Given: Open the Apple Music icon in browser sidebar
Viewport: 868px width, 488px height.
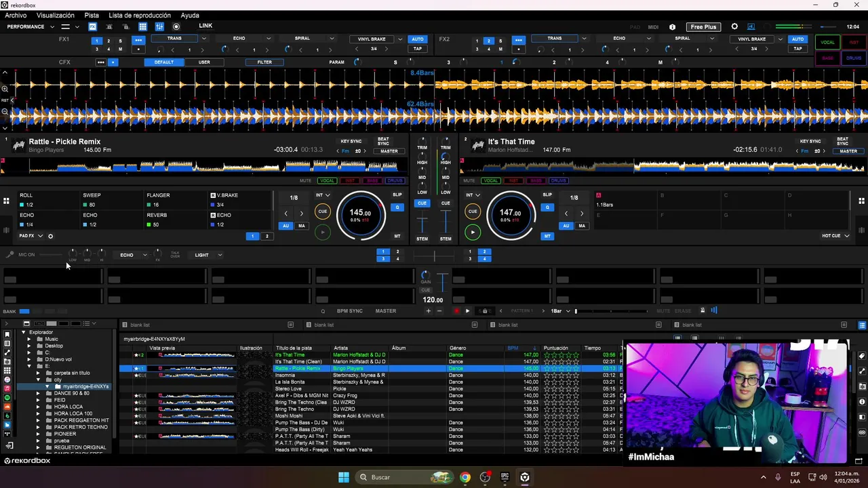Looking at the screenshot, I should [7, 388].
